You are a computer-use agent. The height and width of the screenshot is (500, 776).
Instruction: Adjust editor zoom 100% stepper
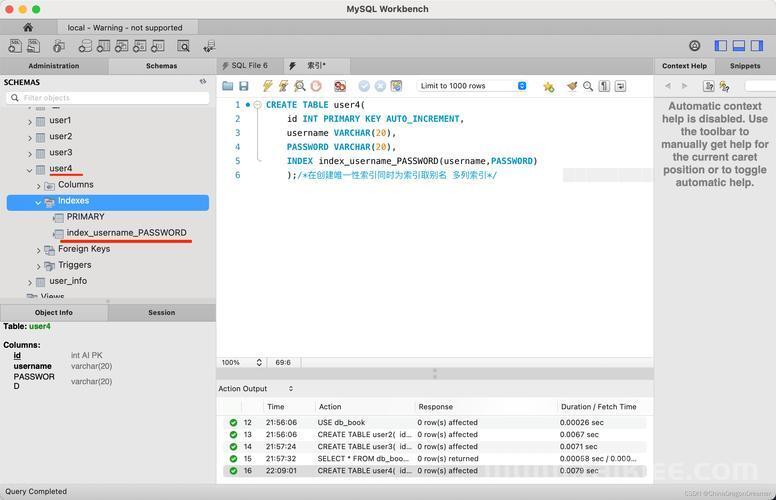pyautogui.click(x=259, y=362)
